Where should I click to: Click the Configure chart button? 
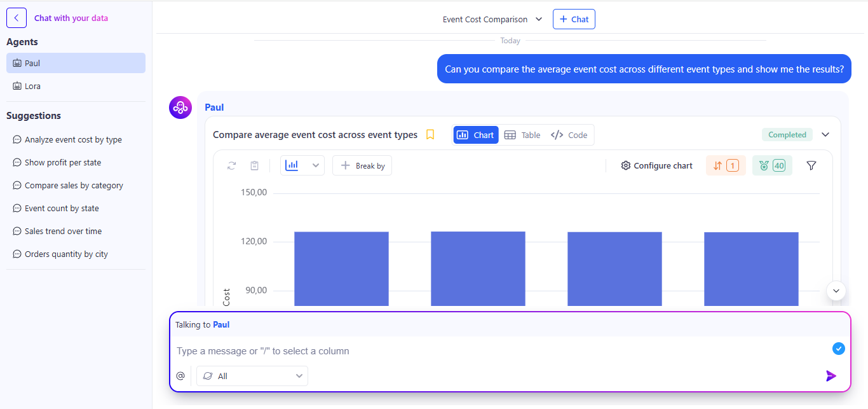pyautogui.click(x=656, y=165)
